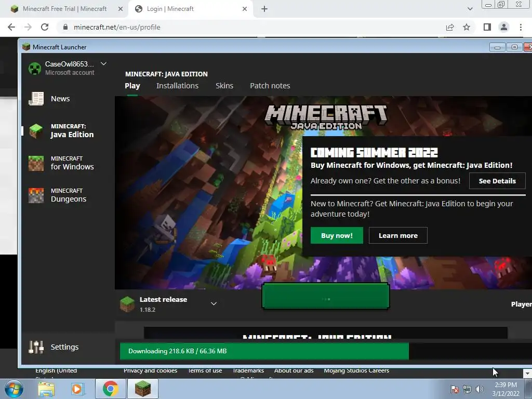Open Chrome three-dot menu
532x399 pixels.
pyautogui.click(x=521, y=27)
